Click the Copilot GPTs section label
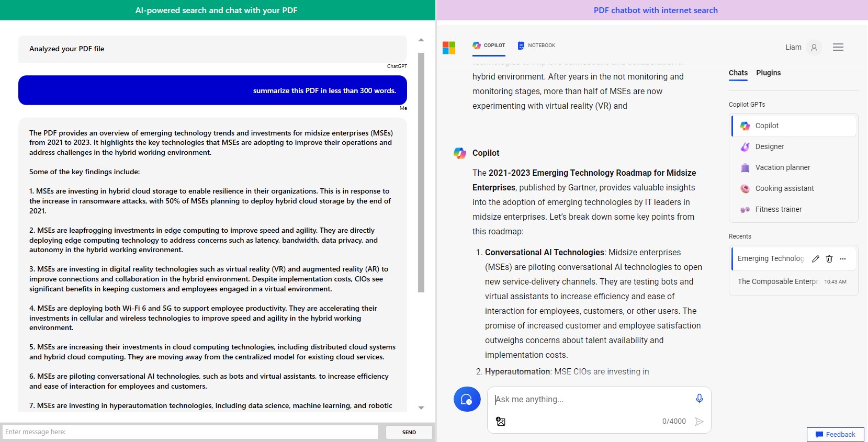The height and width of the screenshot is (442, 868). [747, 105]
